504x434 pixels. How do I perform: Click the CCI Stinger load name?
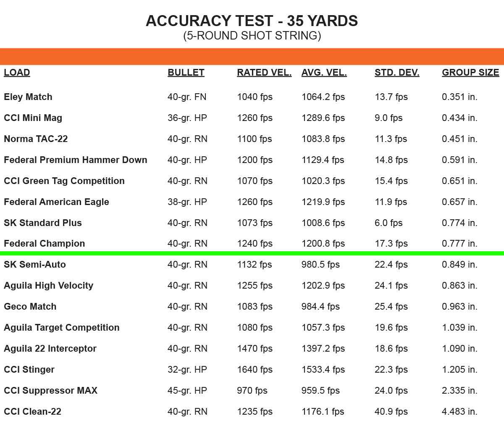pos(29,370)
